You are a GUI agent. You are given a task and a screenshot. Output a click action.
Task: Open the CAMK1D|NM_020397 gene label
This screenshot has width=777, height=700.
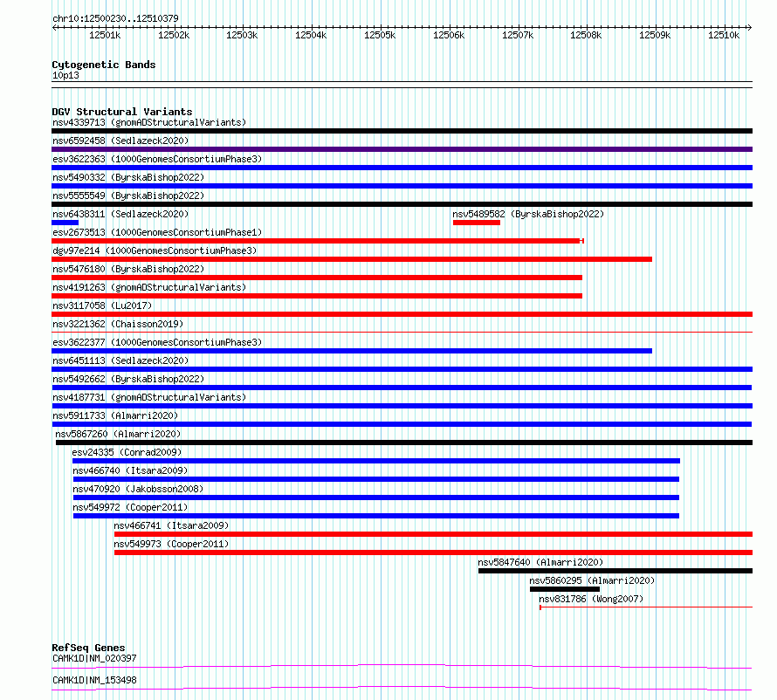point(94,658)
